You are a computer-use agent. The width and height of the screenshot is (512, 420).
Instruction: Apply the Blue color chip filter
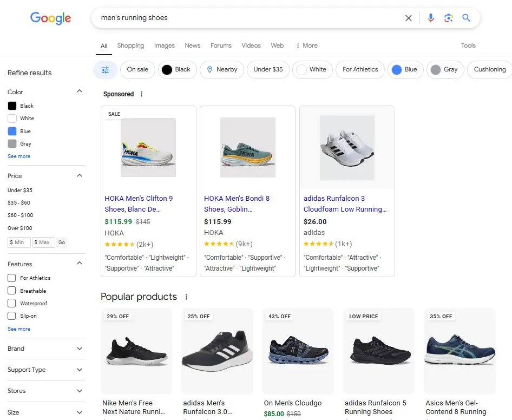pyautogui.click(x=405, y=70)
